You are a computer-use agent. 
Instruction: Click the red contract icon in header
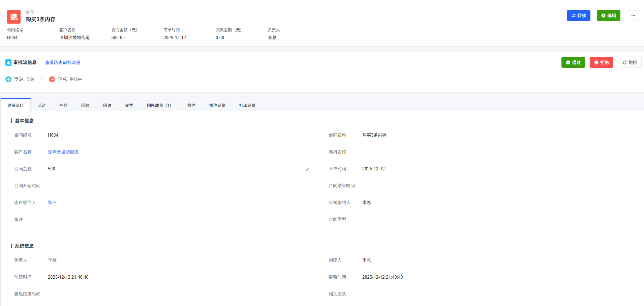(x=14, y=17)
